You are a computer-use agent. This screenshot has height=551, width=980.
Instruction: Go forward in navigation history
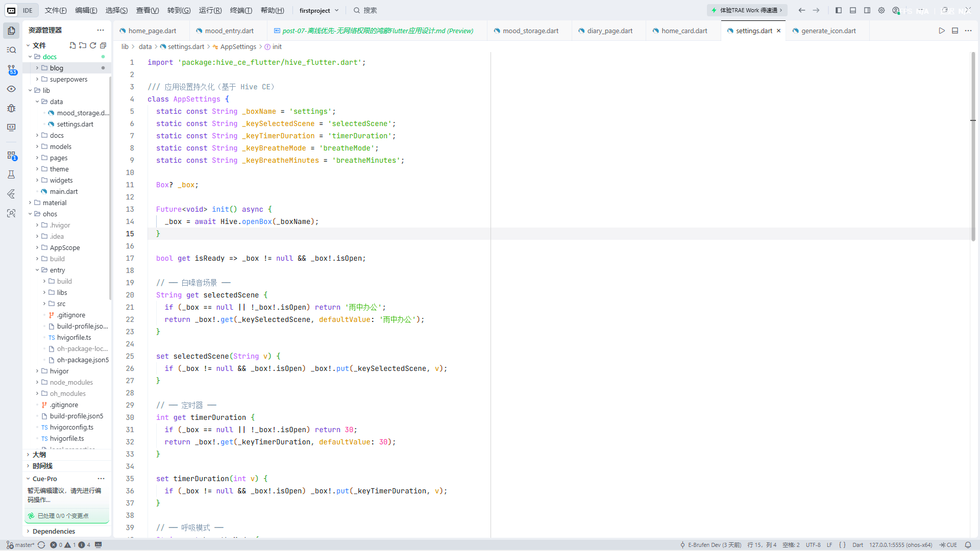tap(816, 10)
